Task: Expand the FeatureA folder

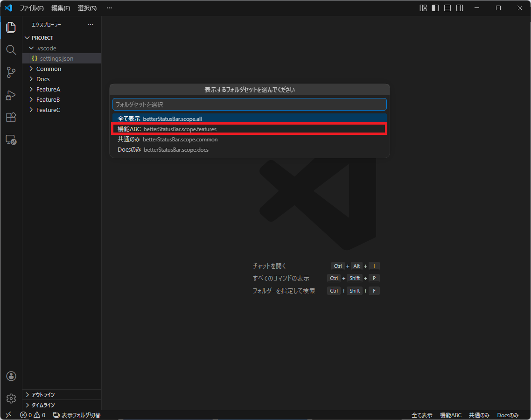Action: click(48, 89)
